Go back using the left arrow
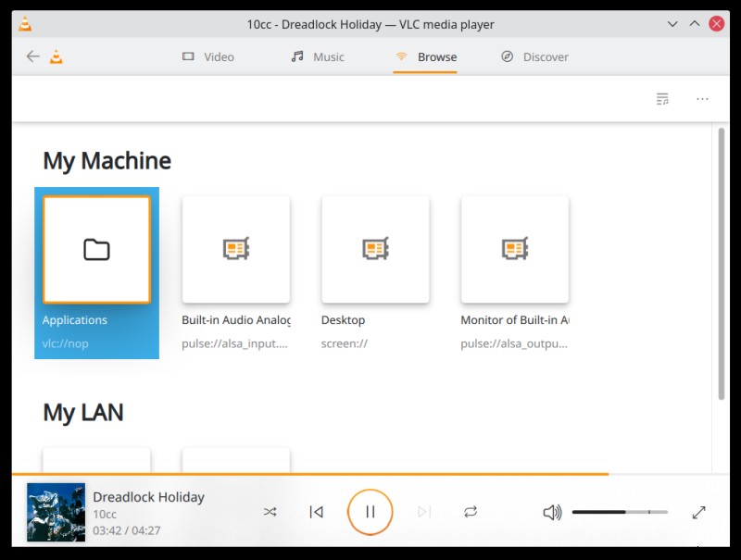Viewport: 741px width, 560px height. (x=32, y=56)
